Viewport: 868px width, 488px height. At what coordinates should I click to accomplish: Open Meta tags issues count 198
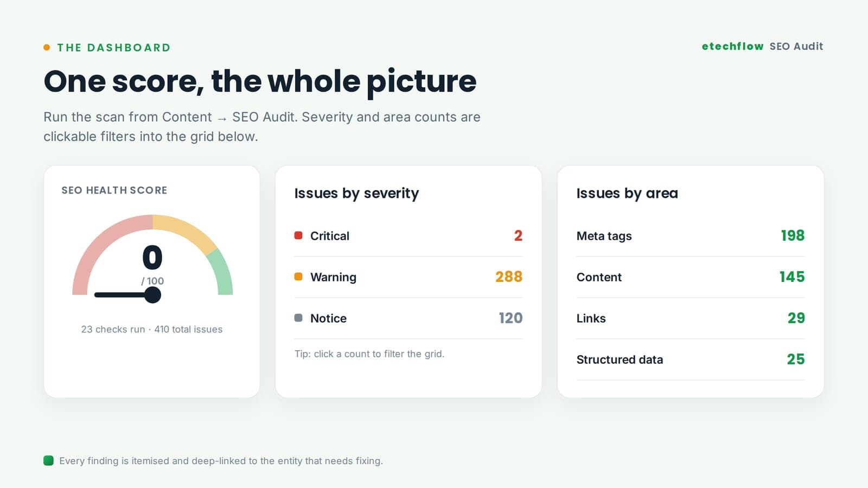pos(793,235)
